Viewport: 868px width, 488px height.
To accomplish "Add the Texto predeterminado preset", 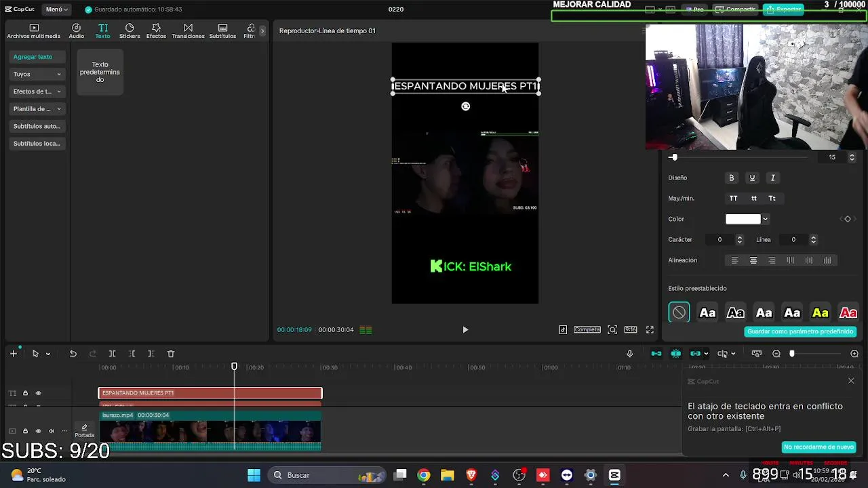I will (100, 72).
